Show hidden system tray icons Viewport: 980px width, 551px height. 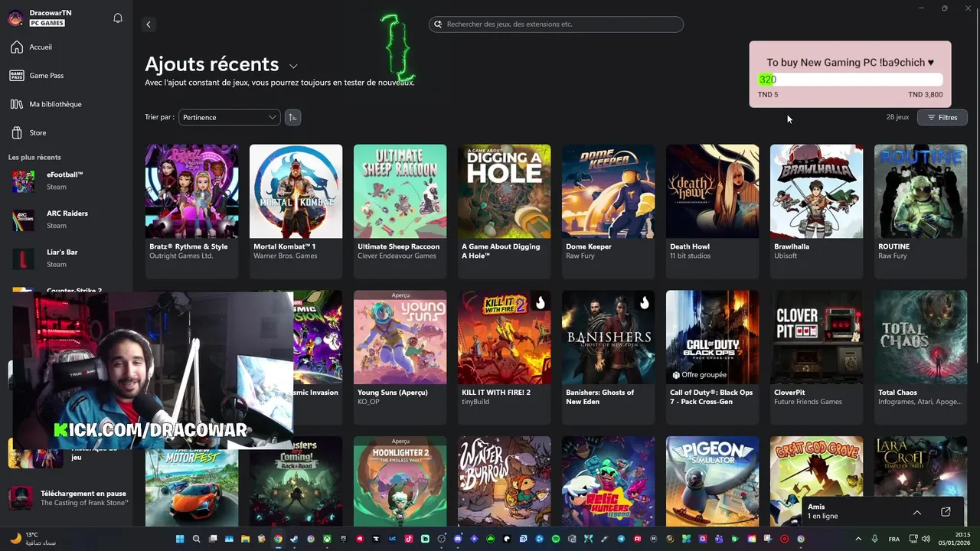pyautogui.click(x=858, y=539)
